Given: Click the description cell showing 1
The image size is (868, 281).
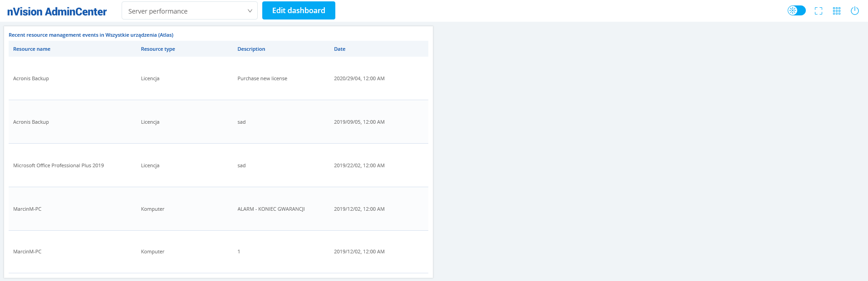Looking at the screenshot, I should pyautogui.click(x=239, y=252).
